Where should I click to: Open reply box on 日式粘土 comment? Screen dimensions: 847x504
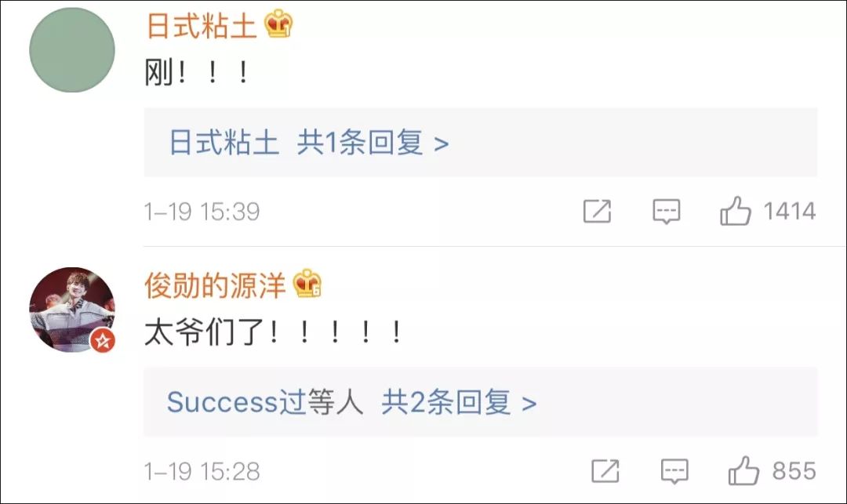pyautogui.click(x=667, y=211)
